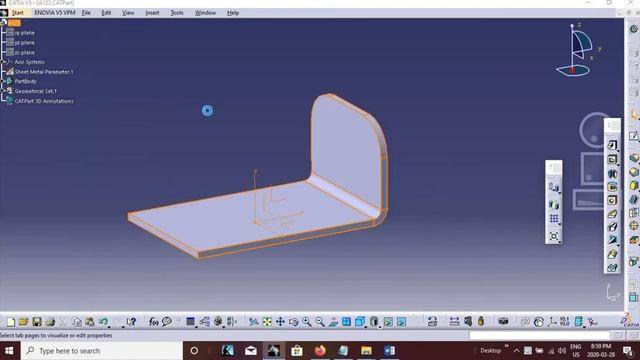
Task: Open the File menu
Action: point(86,13)
